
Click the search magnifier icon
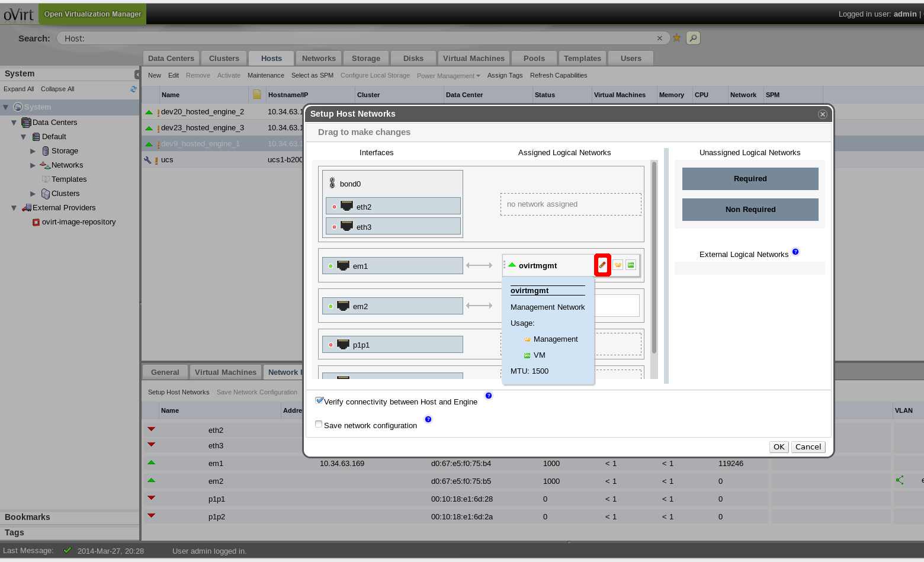[693, 38]
